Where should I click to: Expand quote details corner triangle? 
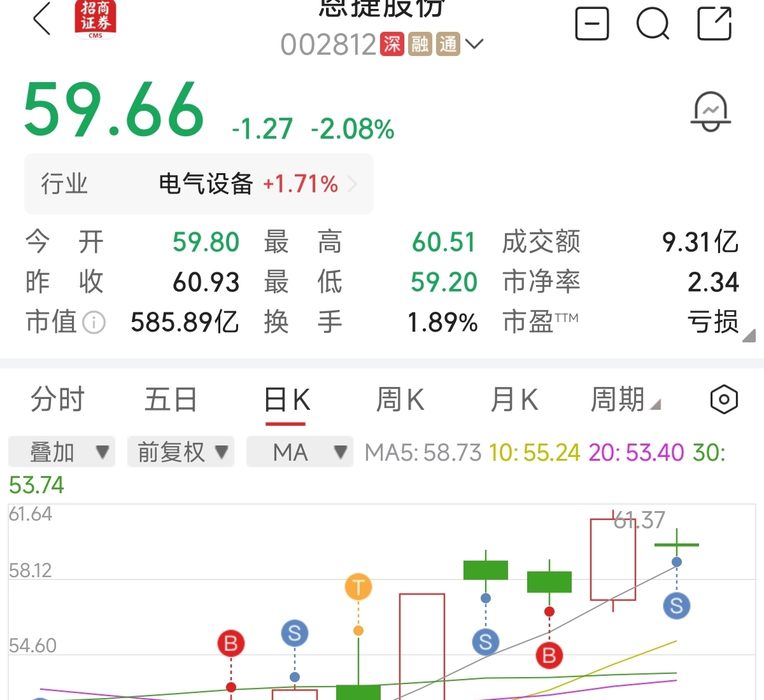(749, 335)
